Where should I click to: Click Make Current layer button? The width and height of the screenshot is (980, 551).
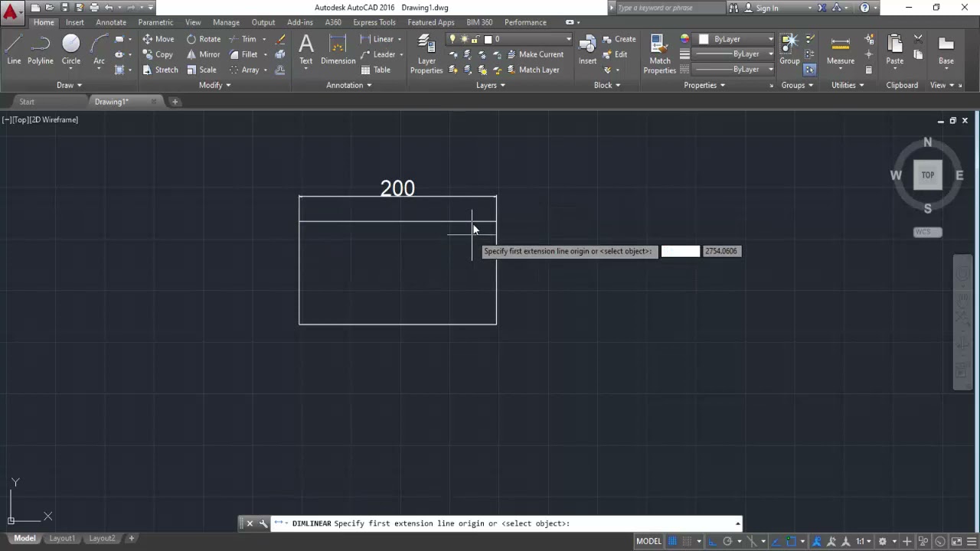pos(534,54)
